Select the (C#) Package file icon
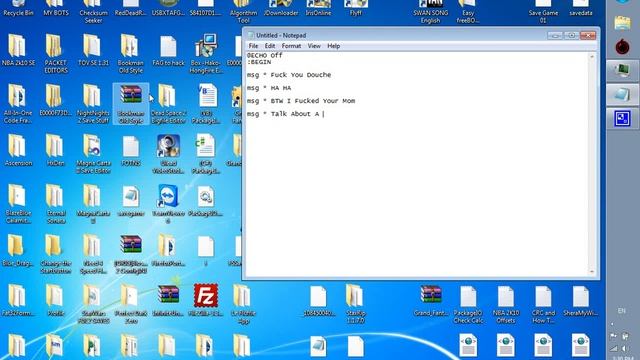 coord(206,154)
